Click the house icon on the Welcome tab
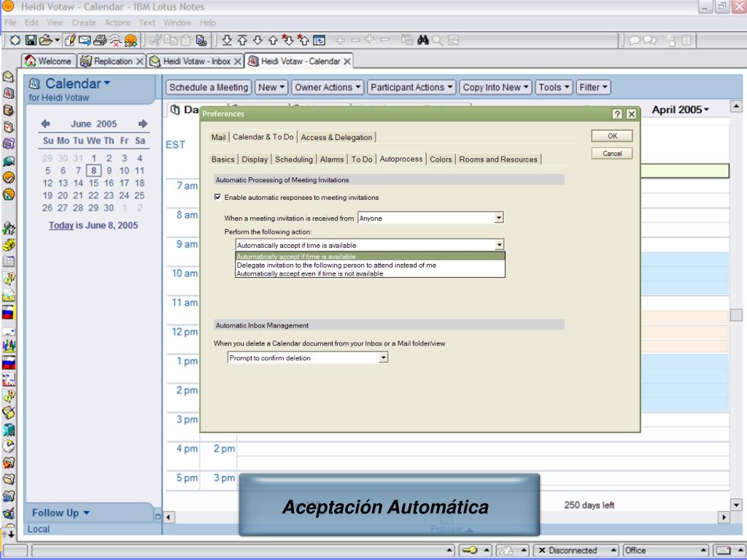The image size is (747, 560). coord(31,61)
